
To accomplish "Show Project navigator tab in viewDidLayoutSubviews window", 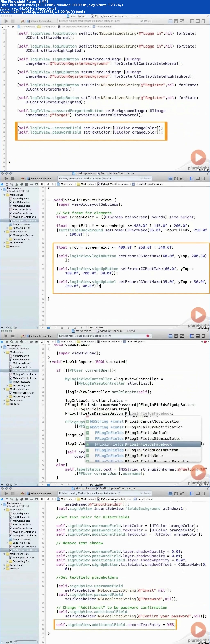I will (x=2, y=184).
